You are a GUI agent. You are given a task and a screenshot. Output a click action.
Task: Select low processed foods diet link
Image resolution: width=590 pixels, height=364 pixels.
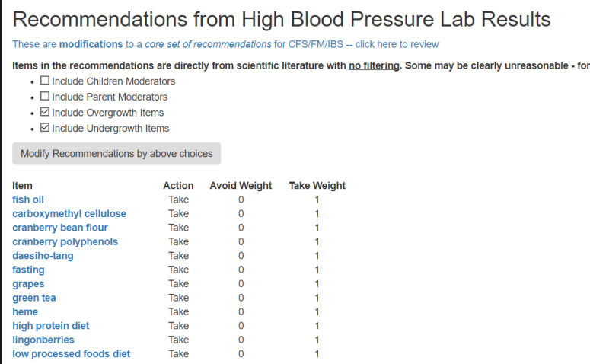tap(72, 354)
